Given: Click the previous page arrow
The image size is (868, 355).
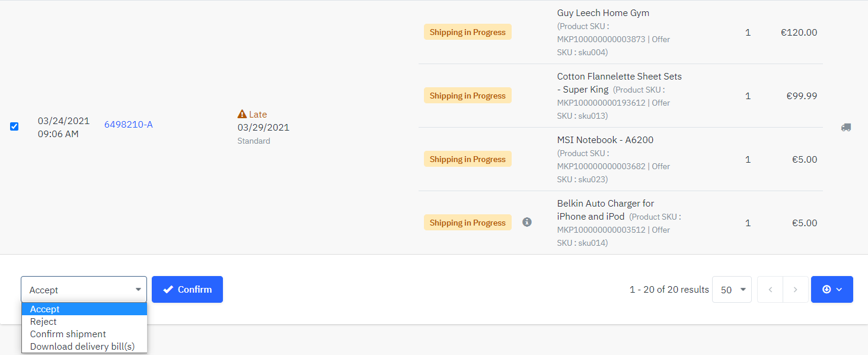Looking at the screenshot, I should (770, 290).
